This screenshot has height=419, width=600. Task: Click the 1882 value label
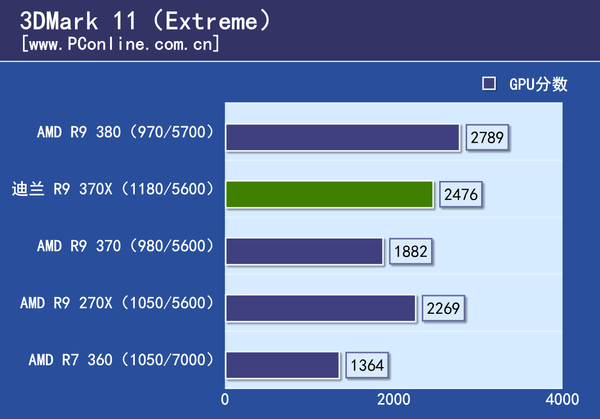pos(411,251)
